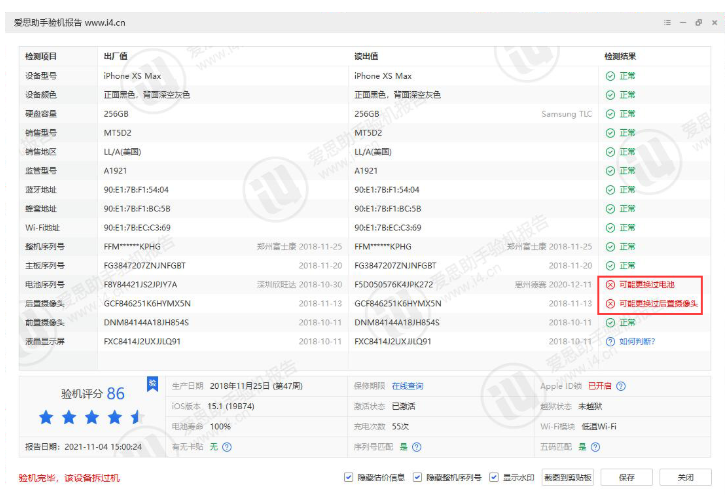Select factory battery serial F8Y84421JS2JPJY7A
The image size is (726, 495).
[x=140, y=285]
